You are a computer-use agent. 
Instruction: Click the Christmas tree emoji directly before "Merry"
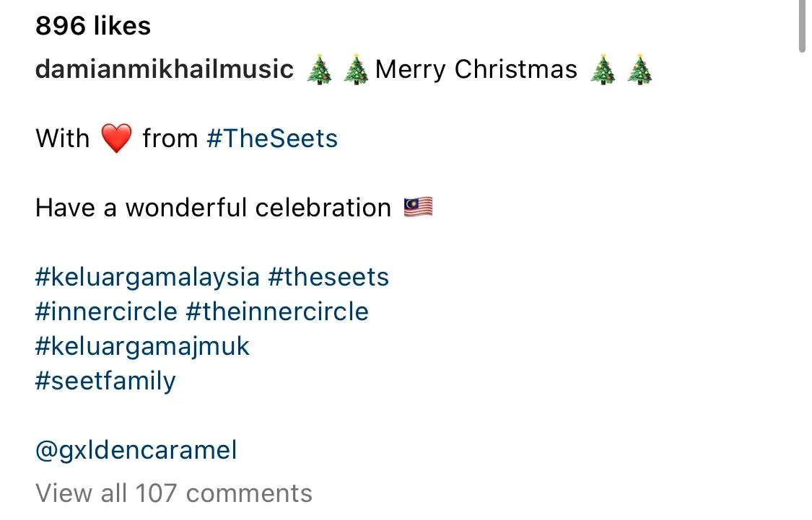[x=356, y=70]
